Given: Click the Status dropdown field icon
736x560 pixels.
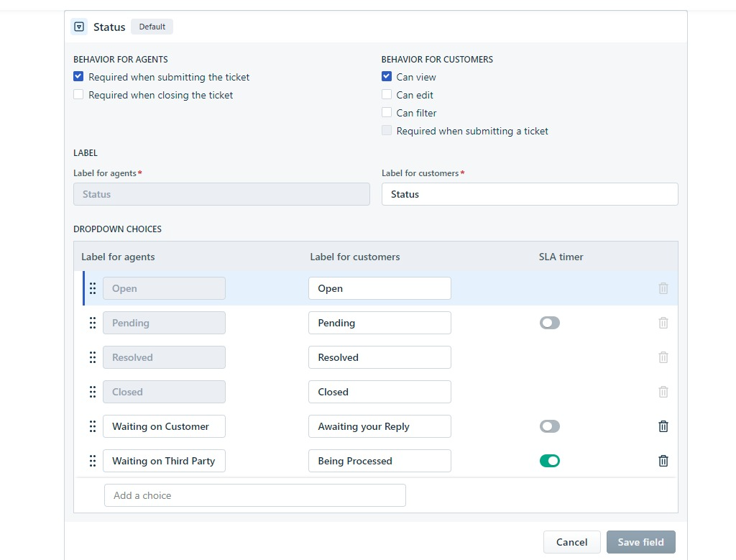Looking at the screenshot, I should tap(79, 27).
